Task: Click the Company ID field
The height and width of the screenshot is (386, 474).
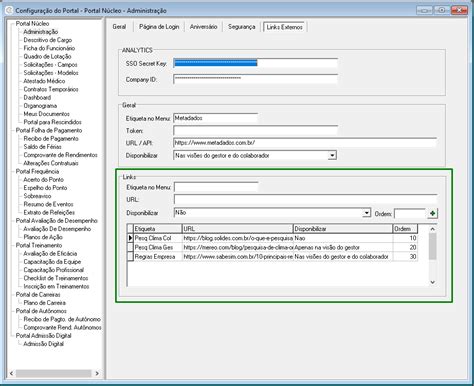Action: (x=255, y=79)
